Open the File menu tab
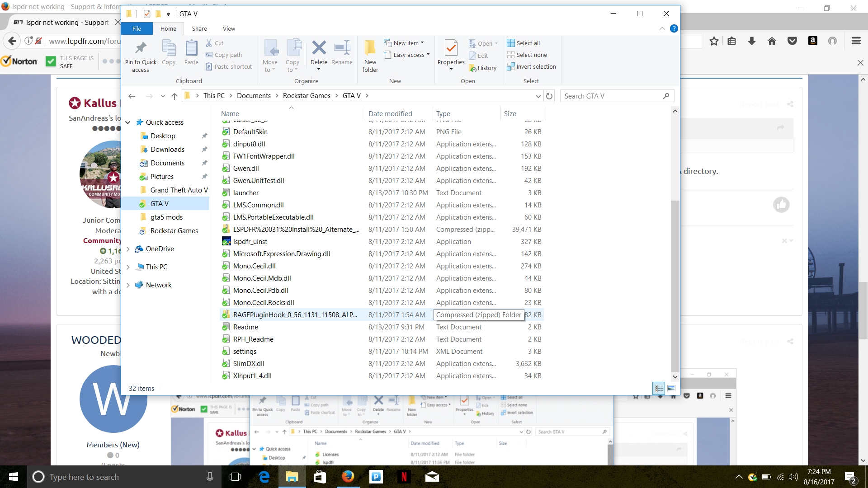868x488 pixels. (137, 28)
